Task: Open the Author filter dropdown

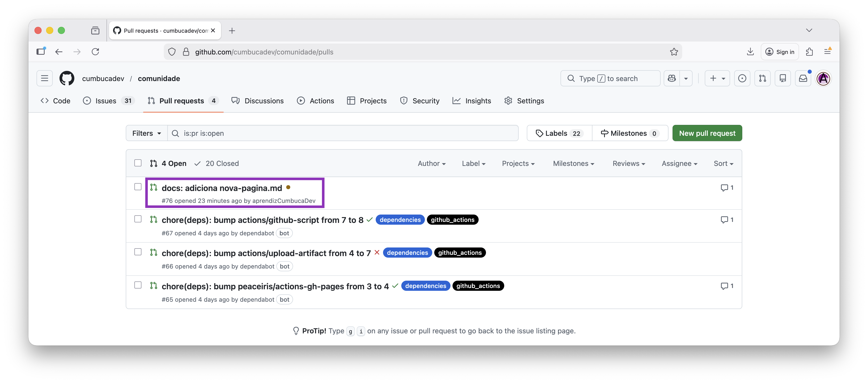Action: [x=432, y=164]
